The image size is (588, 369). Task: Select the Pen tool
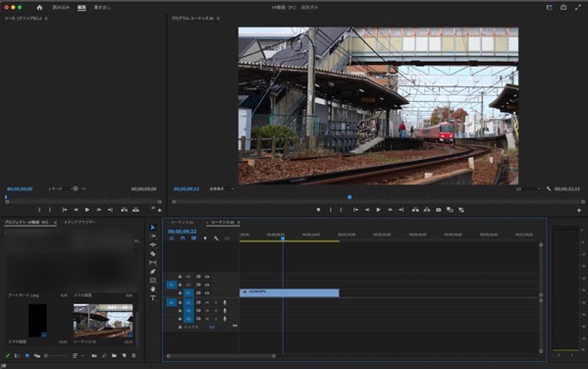coord(152,272)
